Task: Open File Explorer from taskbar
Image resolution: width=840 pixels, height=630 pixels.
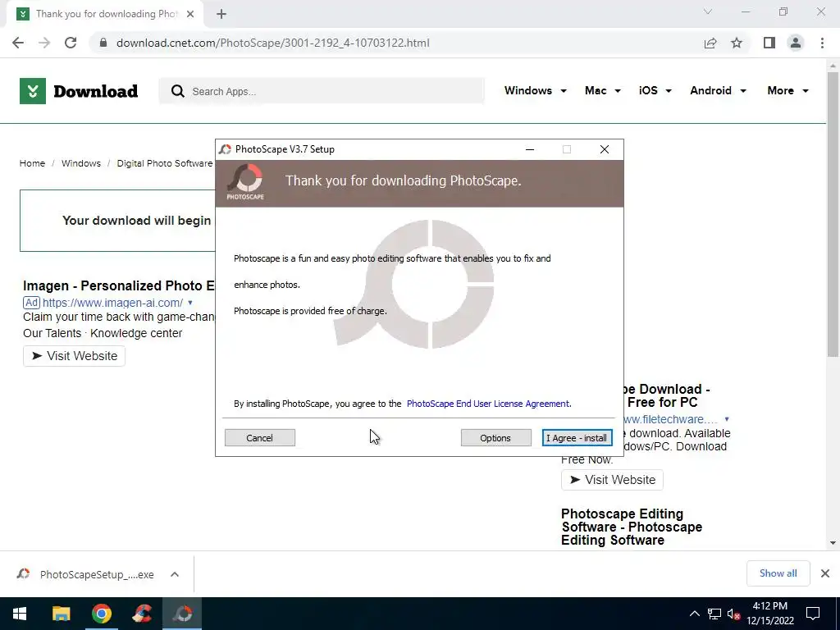Action: 61,614
